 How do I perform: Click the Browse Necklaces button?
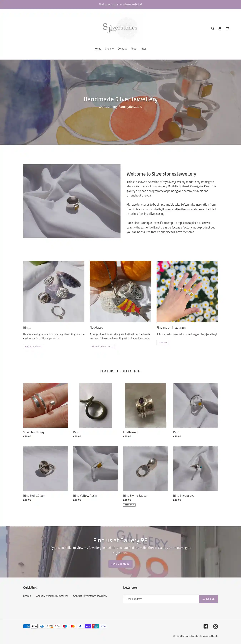tap(102, 346)
